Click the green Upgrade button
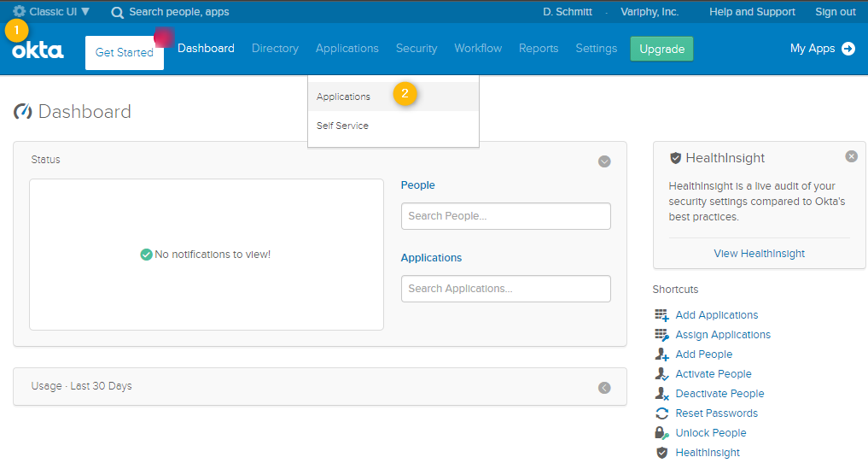This screenshot has height=463, width=868. (x=662, y=49)
